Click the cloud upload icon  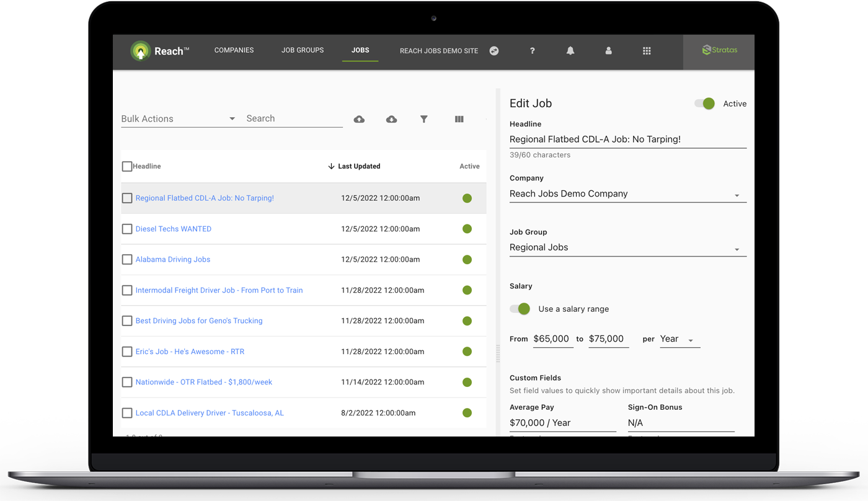pyautogui.click(x=359, y=119)
